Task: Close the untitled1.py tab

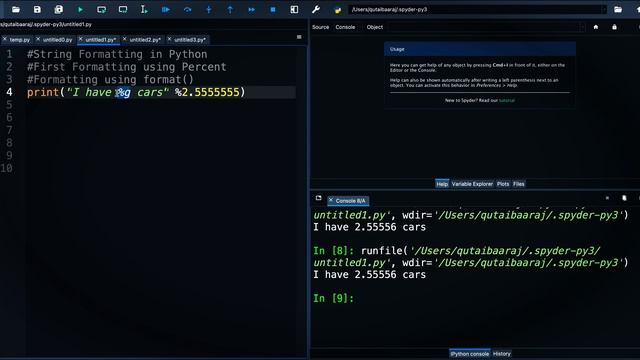Action: (x=80, y=39)
